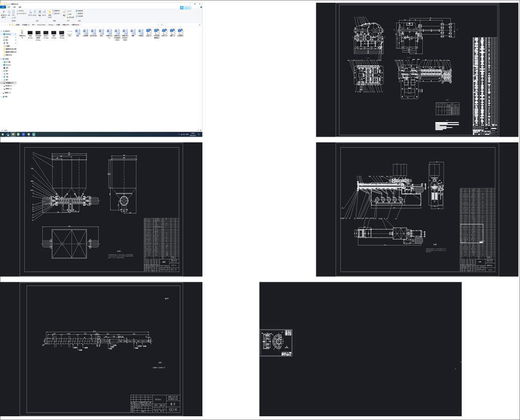Click the Move to icon in the ribbon
The image size is (520, 420).
pyautogui.click(x=30, y=13)
